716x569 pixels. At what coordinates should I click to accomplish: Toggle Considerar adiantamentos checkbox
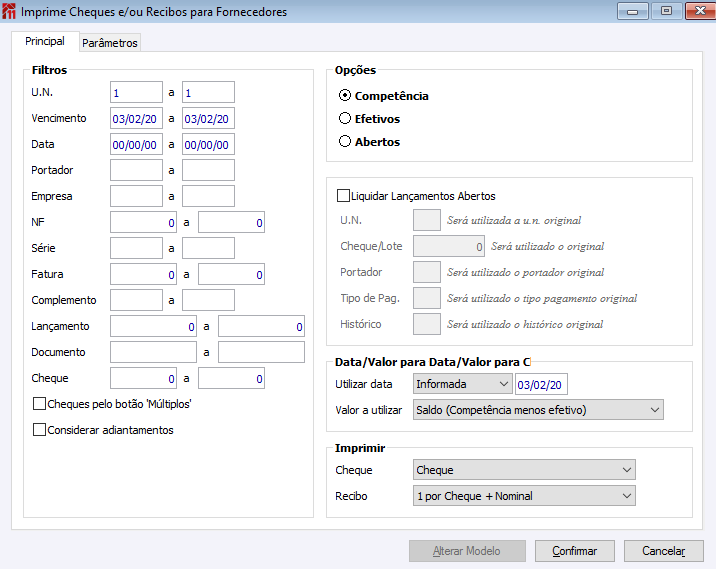tap(40, 430)
